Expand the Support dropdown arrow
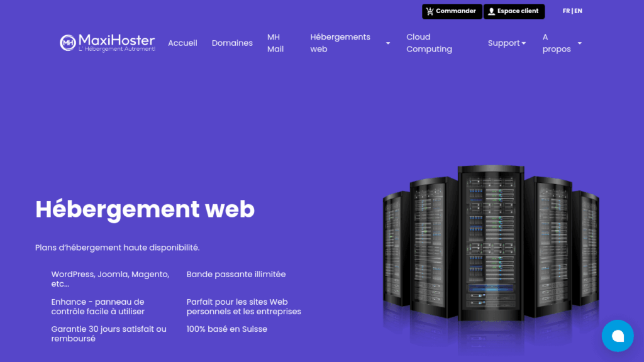Image resolution: width=644 pixels, height=362 pixels. pyautogui.click(x=523, y=43)
